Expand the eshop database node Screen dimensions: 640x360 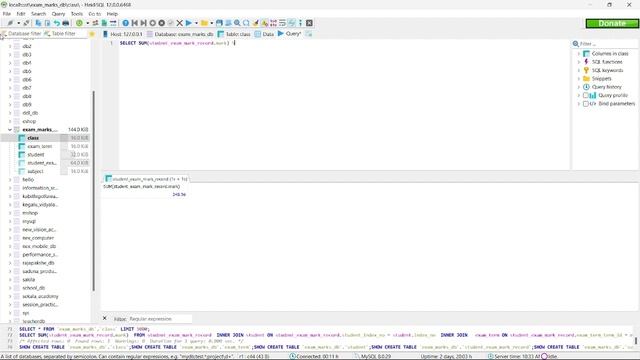point(10,121)
